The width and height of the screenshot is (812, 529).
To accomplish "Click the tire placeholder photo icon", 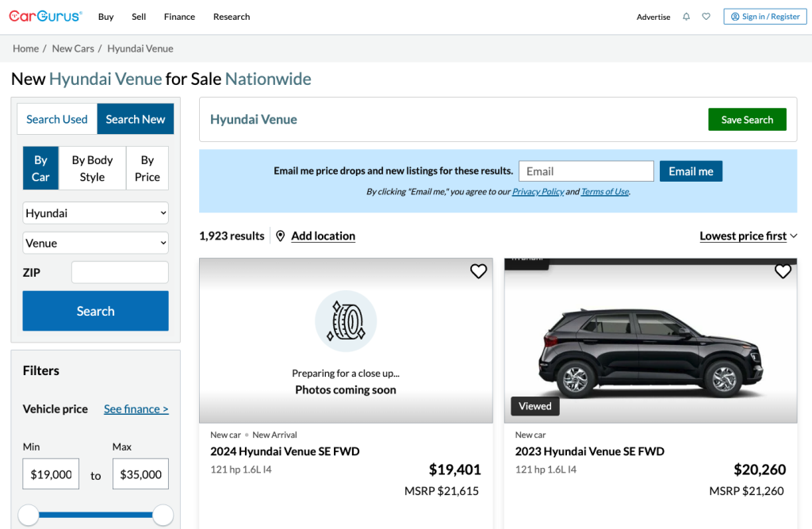I will pos(346,321).
